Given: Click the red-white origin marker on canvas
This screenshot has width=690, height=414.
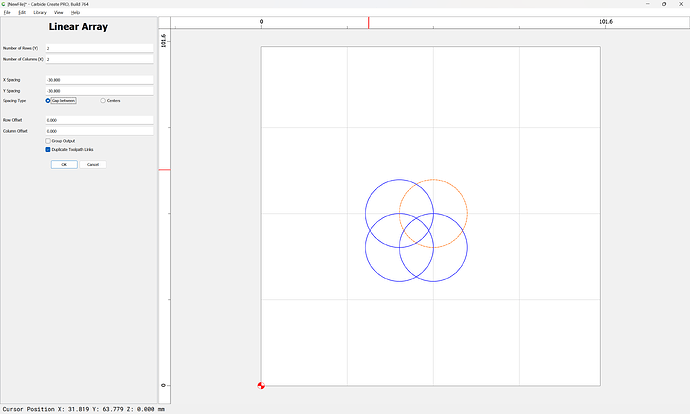Looking at the screenshot, I should [261, 386].
